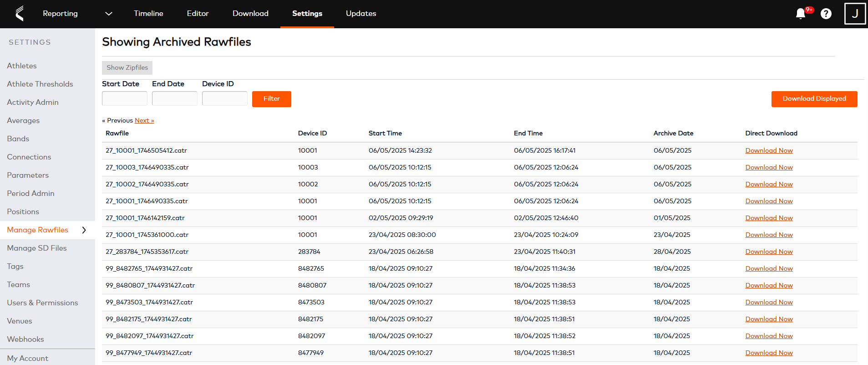Click the Show Zipfiles button

coord(127,67)
